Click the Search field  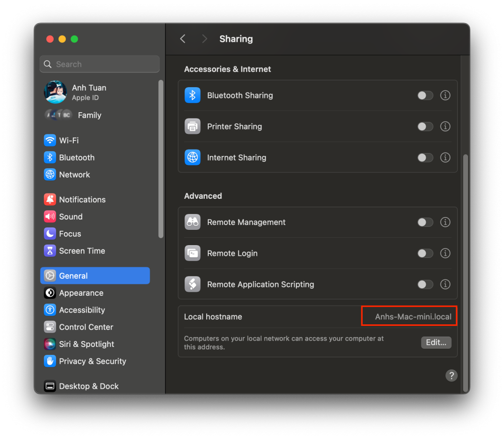[x=100, y=64]
